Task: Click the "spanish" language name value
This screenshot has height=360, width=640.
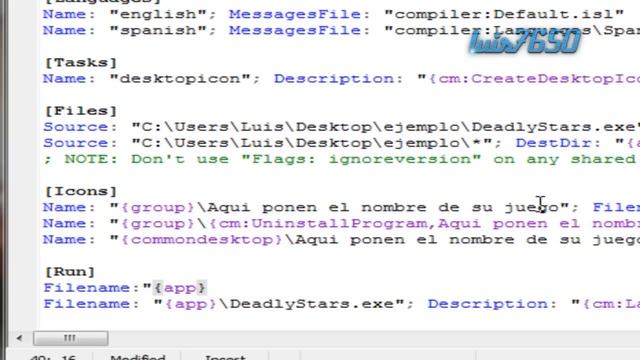Action: point(158,30)
